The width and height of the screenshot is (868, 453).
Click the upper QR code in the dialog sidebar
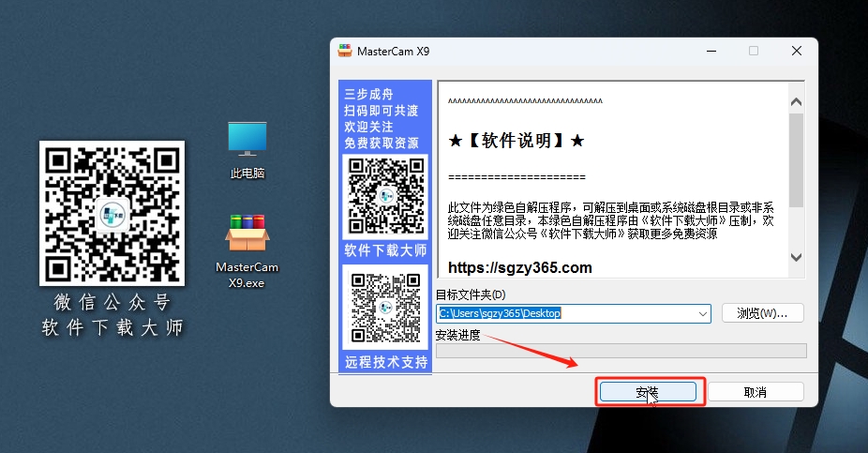[x=385, y=196]
